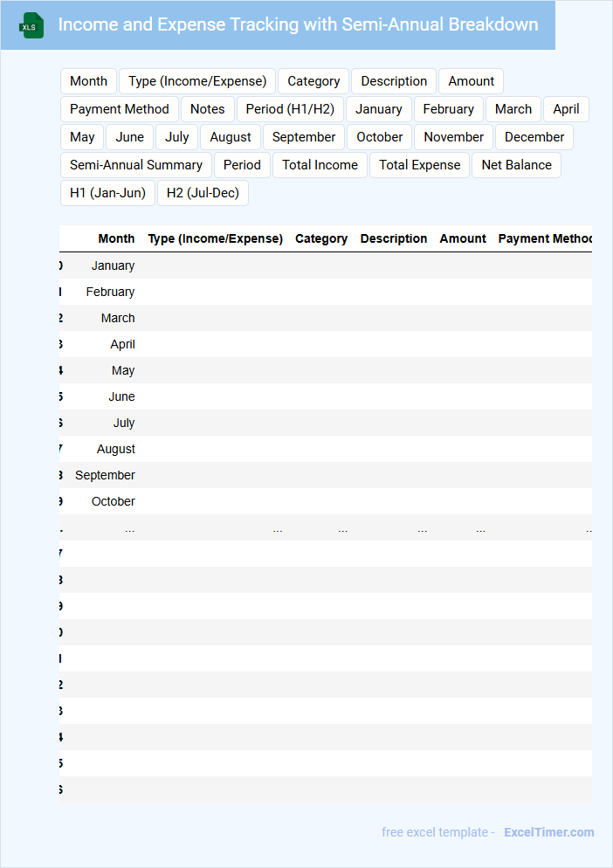Select the Type (Income/Expense) tag
613x868 pixels.
(x=197, y=81)
